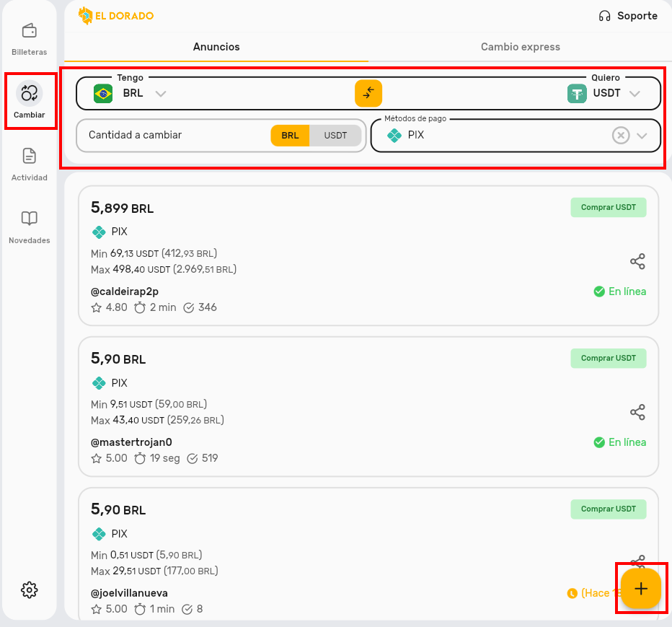Expand the Tengo BRL currency dropdown
The image size is (672, 627).
point(161,94)
